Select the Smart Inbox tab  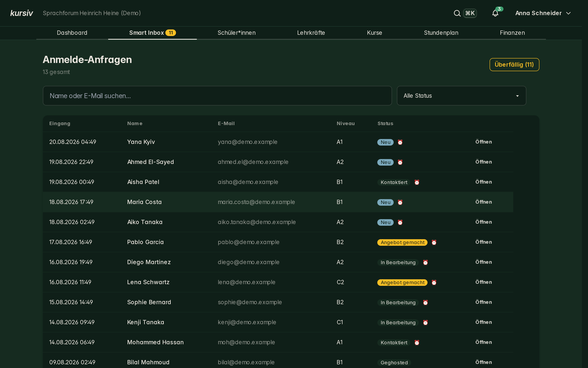tap(152, 33)
